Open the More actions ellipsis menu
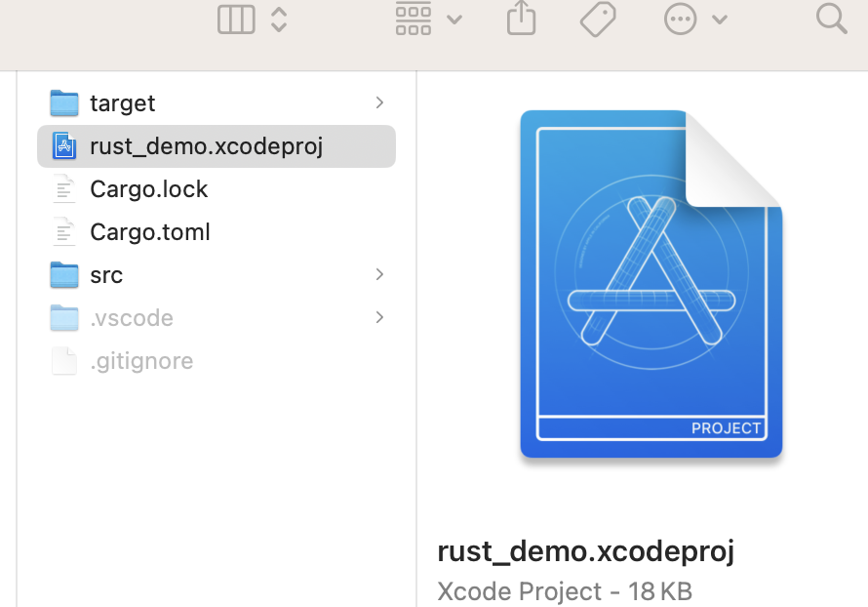This screenshot has height=607, width=868. [681, 20]
